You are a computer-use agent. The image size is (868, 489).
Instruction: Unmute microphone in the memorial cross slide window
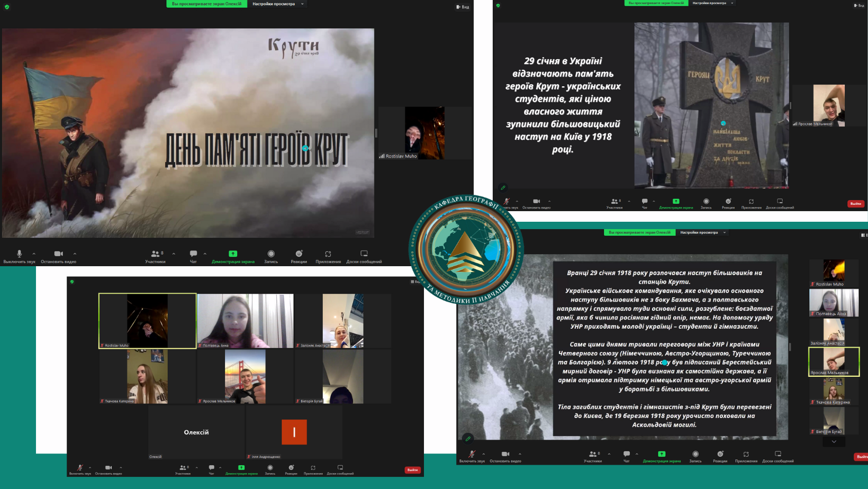click(x=507, y=204)
